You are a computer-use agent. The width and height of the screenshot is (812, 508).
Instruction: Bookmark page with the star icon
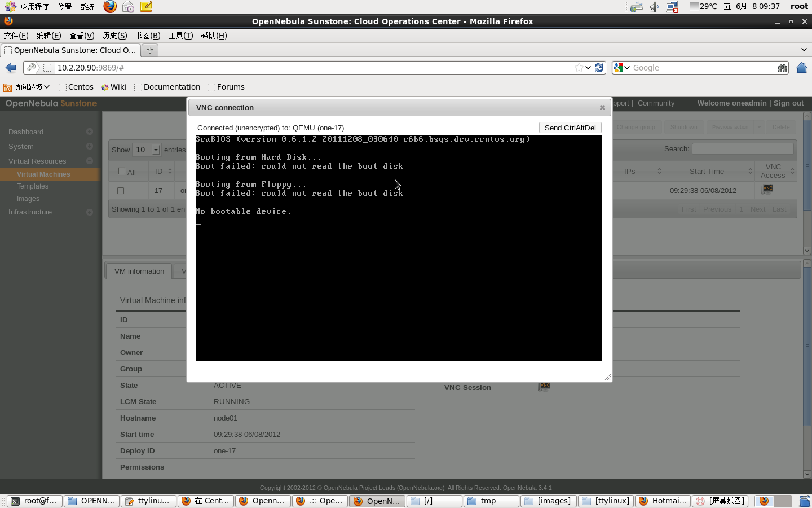(579, 68)
